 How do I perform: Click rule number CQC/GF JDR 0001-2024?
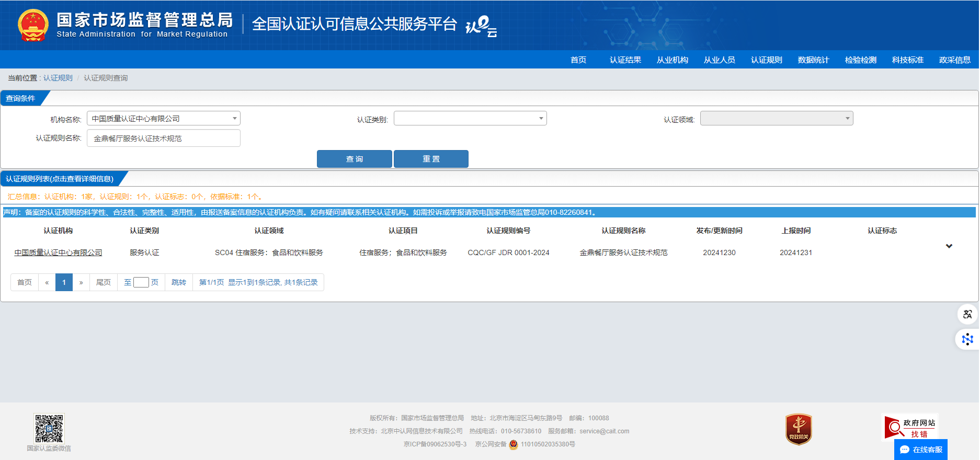pyautogui.click(x=508, y=252)
